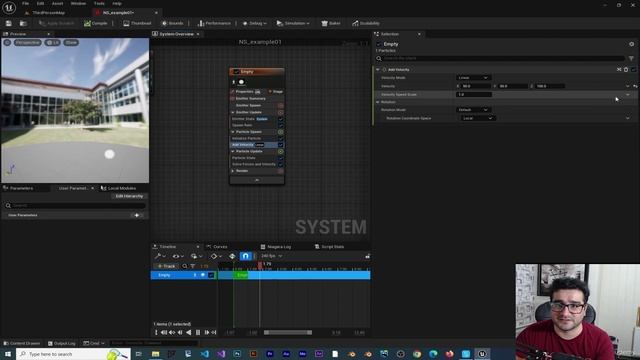This screenshot has width=640, height=360.
Task: Open the Window menu
Action: coord(78,3)
